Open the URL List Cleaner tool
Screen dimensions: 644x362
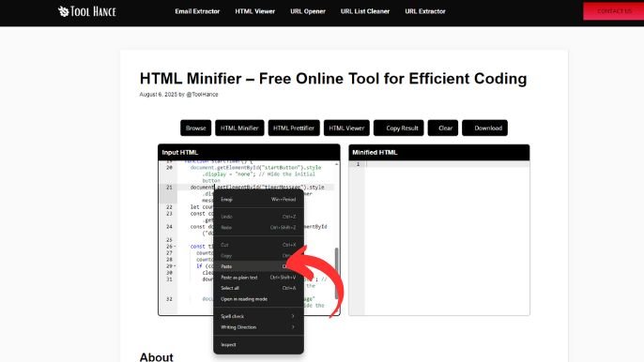365,11
